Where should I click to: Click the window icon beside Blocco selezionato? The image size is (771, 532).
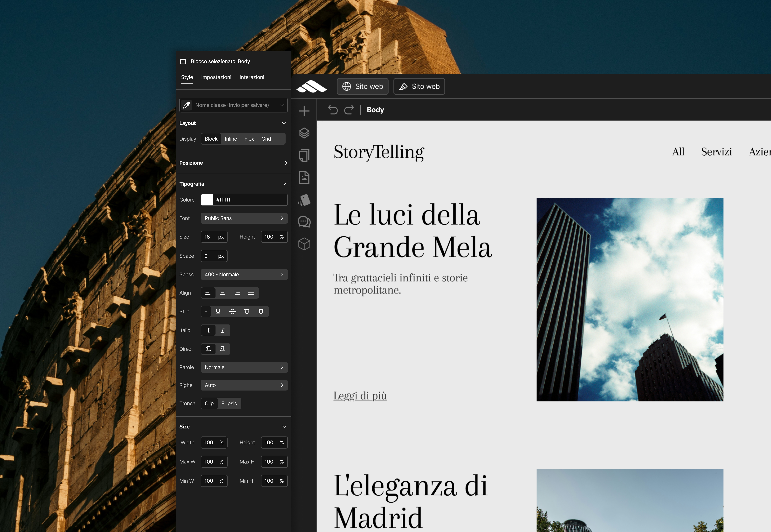coord(183,61)
